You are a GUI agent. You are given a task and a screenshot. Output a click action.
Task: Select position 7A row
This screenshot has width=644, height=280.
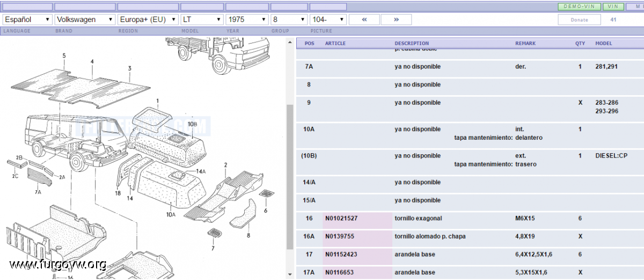click(x=470, y=67)
